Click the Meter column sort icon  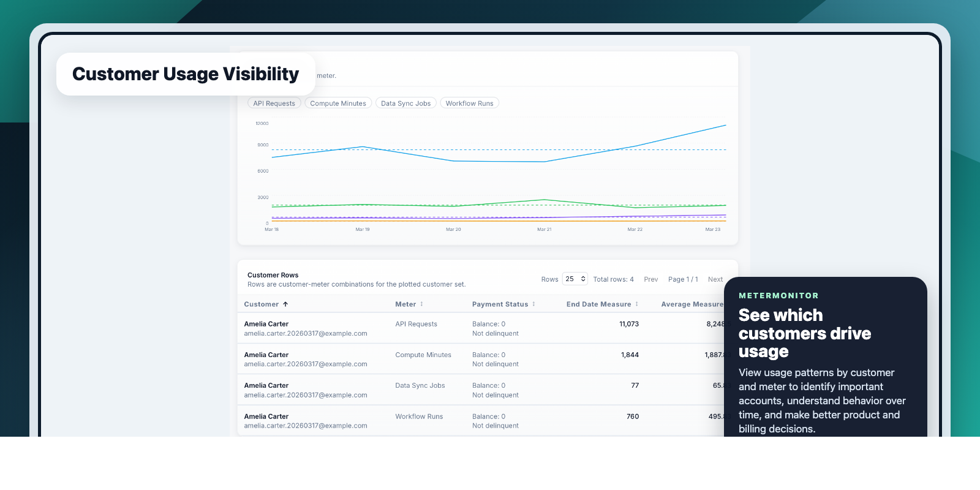pyautogui.click(x=421, y=304)
